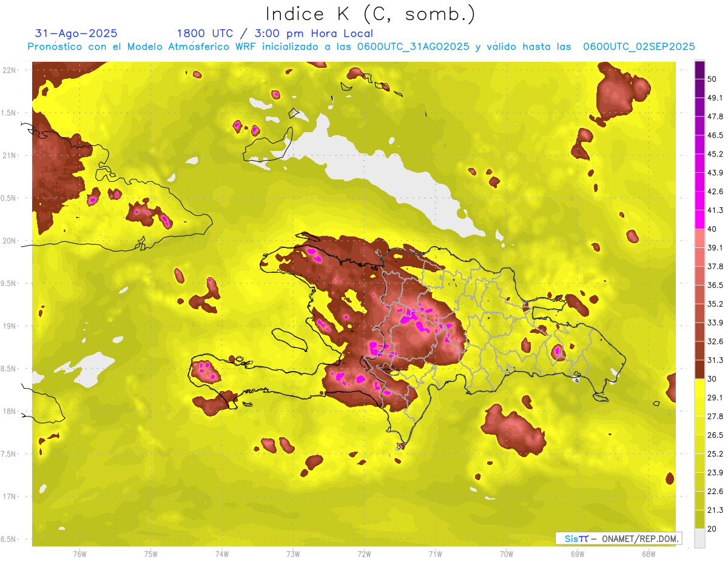The width and height of the screenshot is (728, 562).
Task: Click the '25.2' colorbar value
Action: point(715,453)
